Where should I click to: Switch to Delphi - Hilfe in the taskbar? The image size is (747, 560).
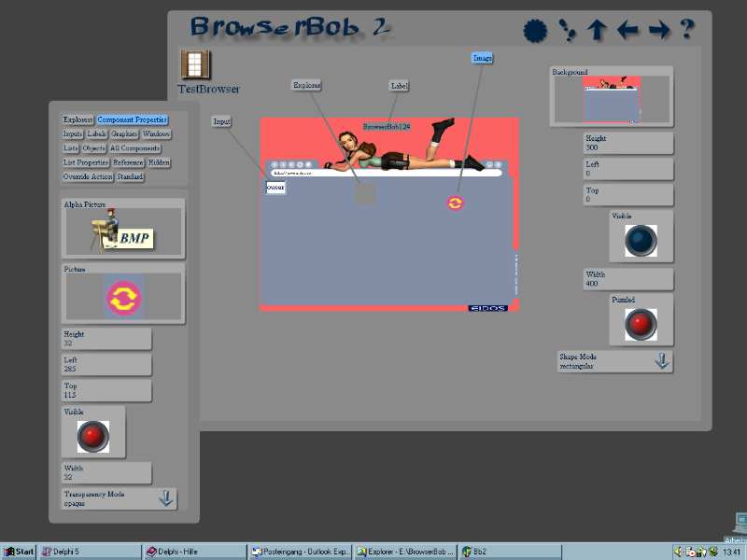tap(195, 552)
